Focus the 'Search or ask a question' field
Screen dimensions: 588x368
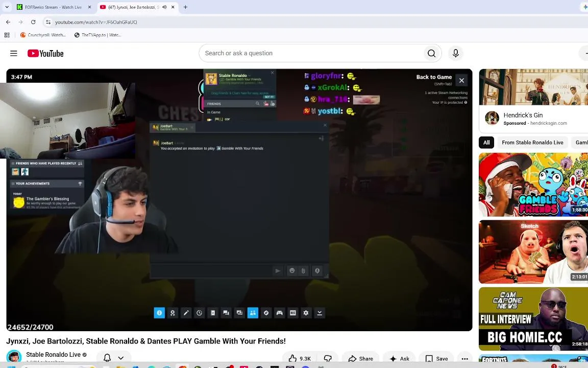[311, 53]
